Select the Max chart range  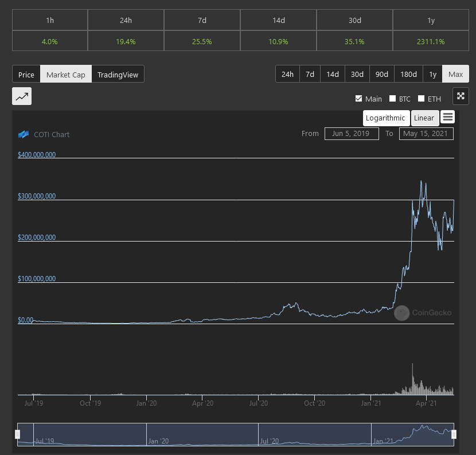click(x=456, y=74)
